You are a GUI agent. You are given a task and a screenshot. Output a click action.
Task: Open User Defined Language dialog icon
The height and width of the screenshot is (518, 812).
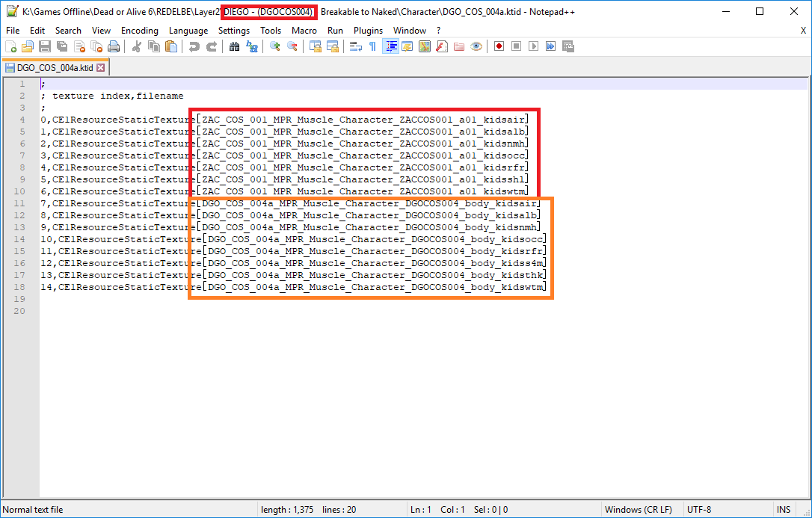[407, 46]
